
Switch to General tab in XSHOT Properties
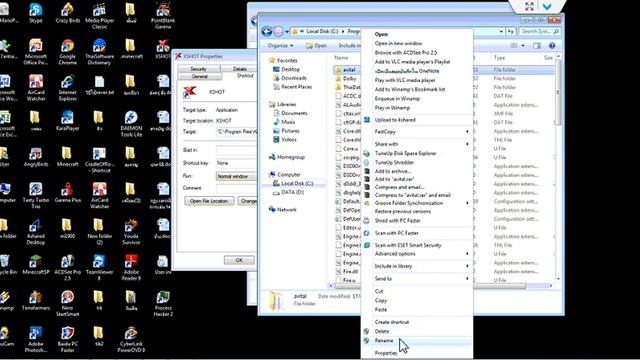click(x=200, y=76)
